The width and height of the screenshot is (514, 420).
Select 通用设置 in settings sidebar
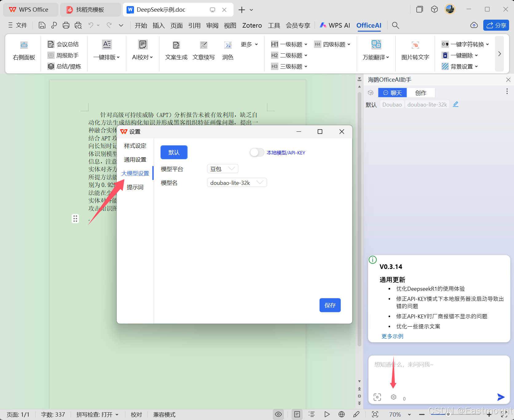coord(135,160)
